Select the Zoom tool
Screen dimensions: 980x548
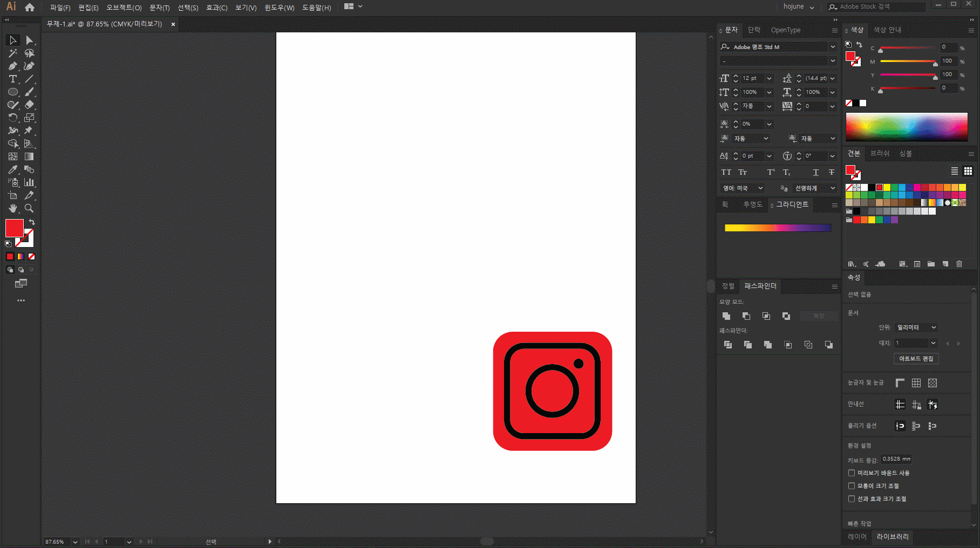pos(29,208)
